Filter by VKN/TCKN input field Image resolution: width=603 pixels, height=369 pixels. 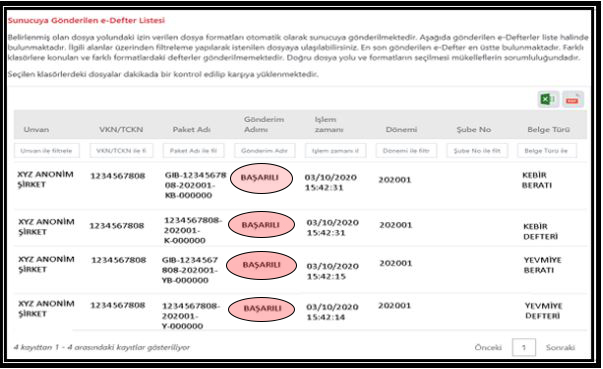coord(121,151)
